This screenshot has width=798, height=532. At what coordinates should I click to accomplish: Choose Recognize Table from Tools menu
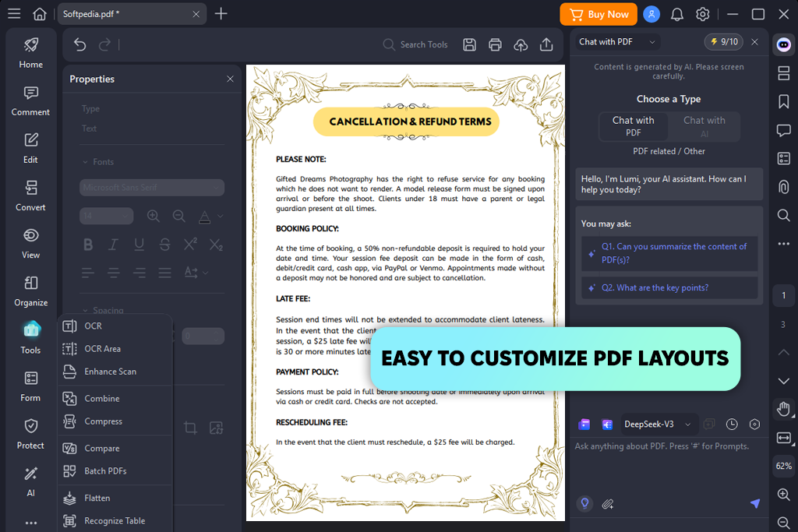tap(115, 521)
